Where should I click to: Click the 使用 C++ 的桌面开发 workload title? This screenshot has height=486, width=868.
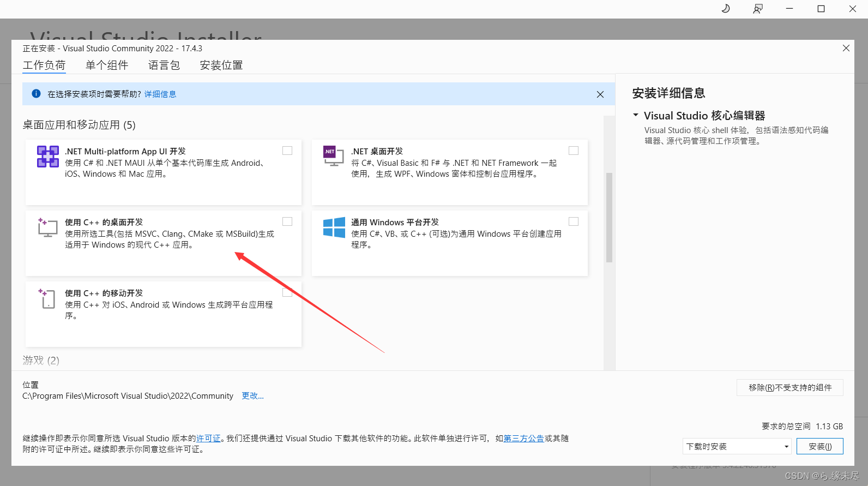(x=104, y=222)
